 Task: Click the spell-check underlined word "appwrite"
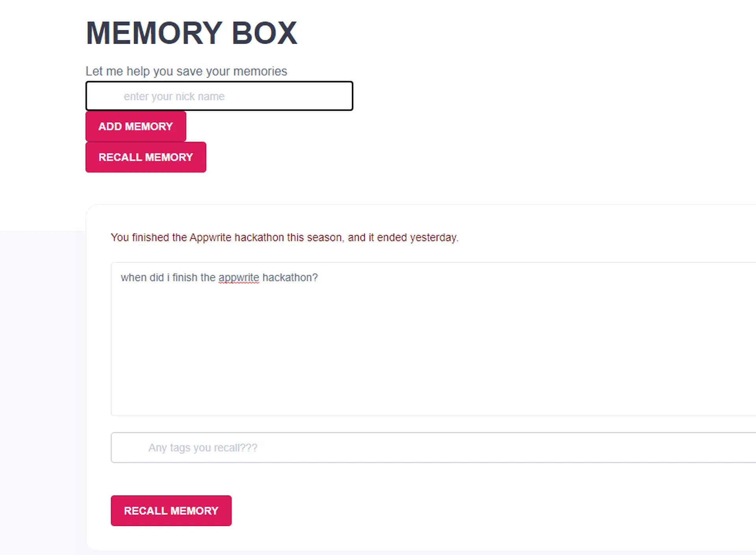pyautogui.click(x=239, y=278)
